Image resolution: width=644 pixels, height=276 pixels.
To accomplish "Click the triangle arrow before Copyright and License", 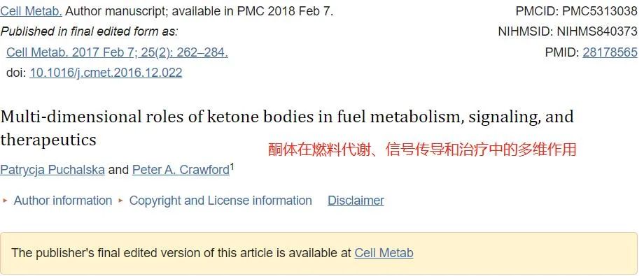I will pos(120,201).
